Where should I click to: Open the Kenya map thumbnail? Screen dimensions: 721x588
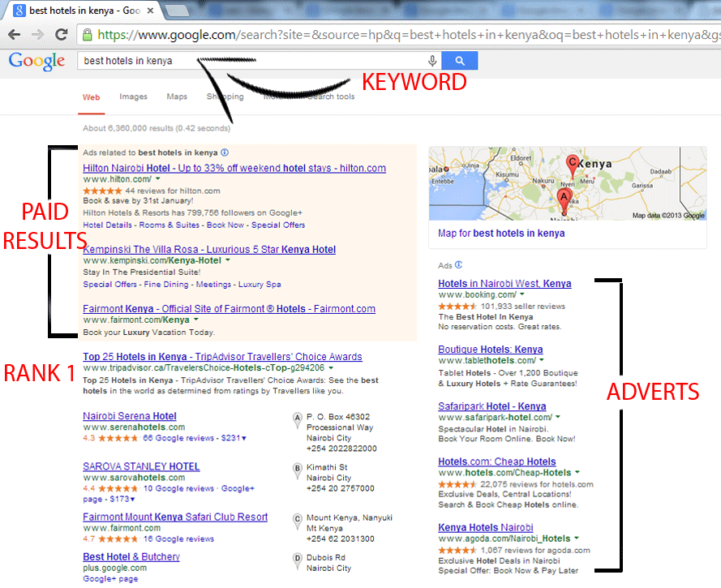568,183
